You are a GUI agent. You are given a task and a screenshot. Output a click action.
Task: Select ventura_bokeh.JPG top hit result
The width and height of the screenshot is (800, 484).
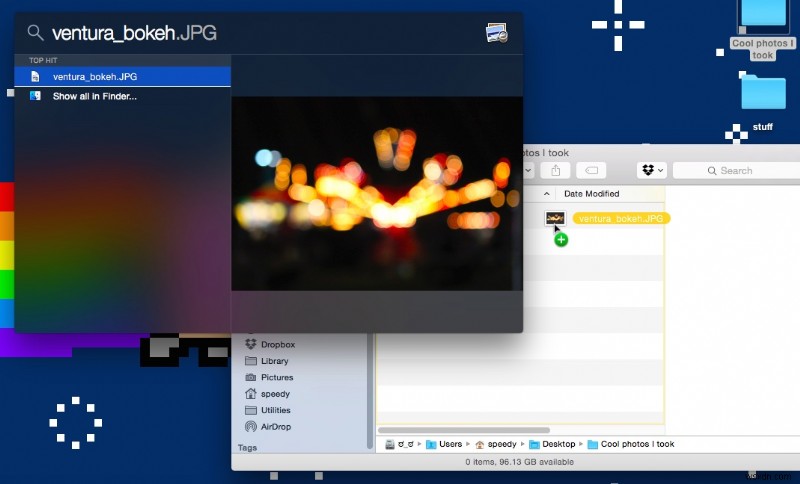[x=122, y=77]
